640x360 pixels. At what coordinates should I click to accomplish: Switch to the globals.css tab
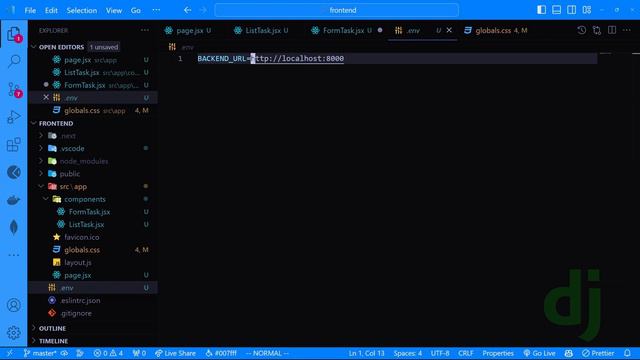pyautogui.click(x=496, y=31)
